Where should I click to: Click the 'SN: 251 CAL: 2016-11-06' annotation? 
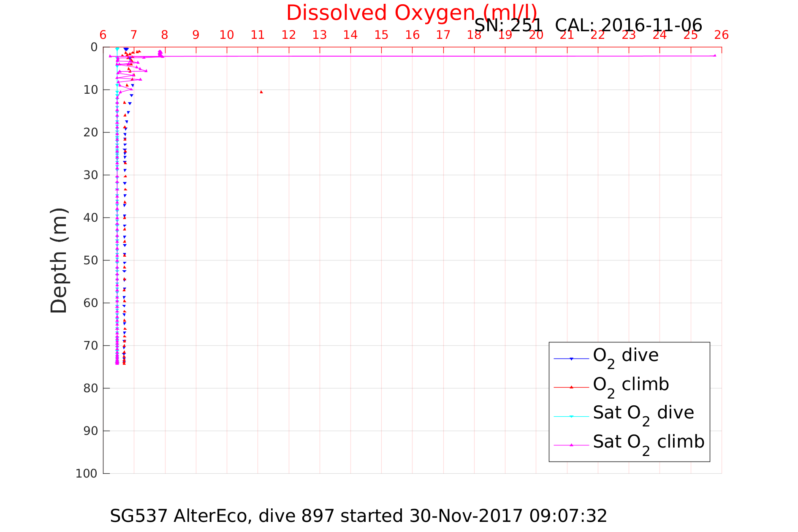click(588, 26)
